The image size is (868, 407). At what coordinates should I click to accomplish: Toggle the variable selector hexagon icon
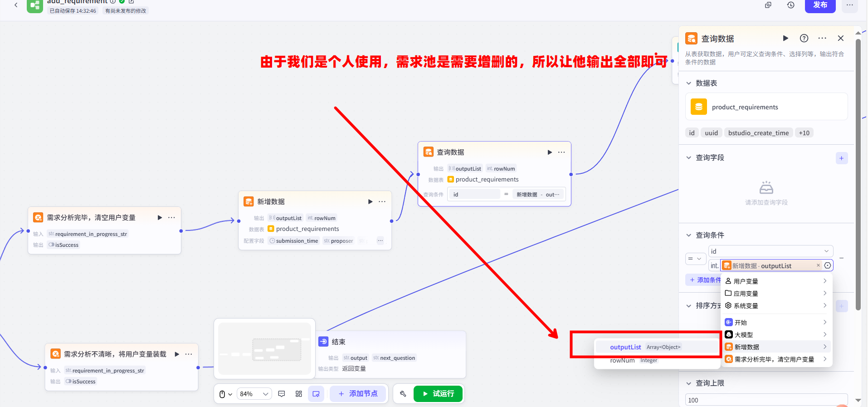828,265
